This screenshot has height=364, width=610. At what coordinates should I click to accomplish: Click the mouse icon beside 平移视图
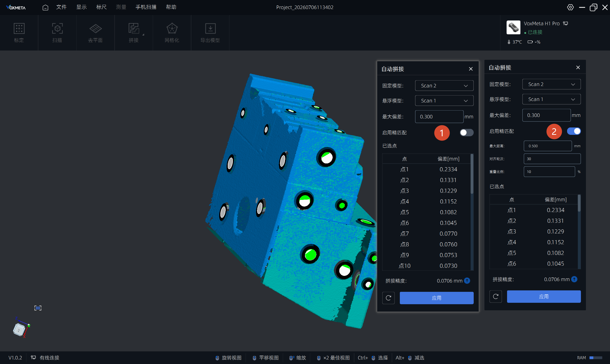tap(254, 358)
